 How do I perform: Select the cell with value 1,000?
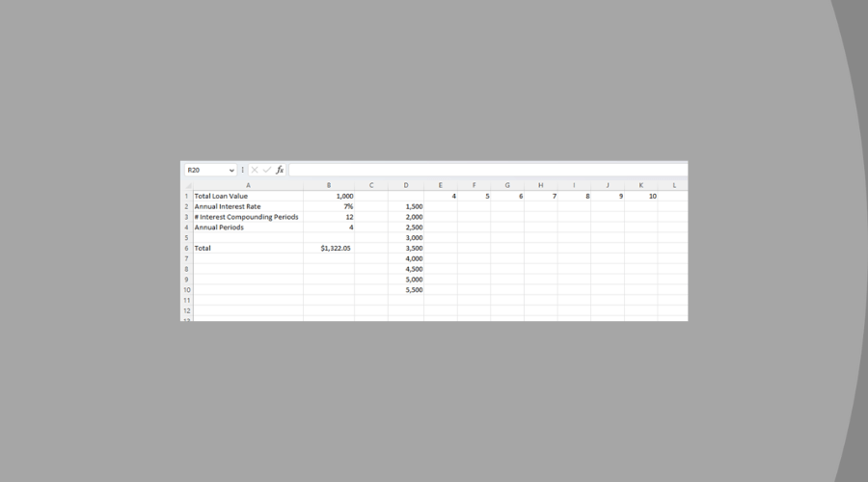tap(329, 196)
